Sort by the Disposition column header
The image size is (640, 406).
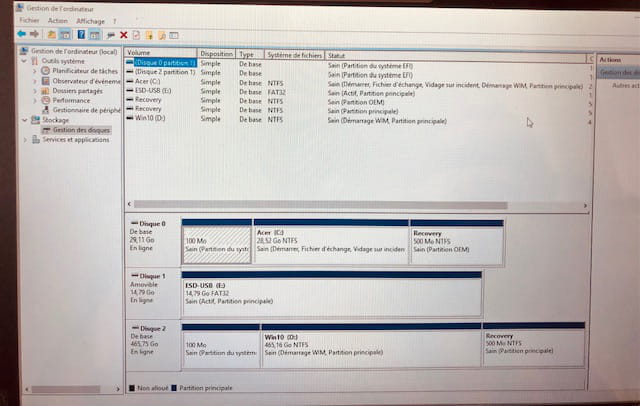click(216, 53)
